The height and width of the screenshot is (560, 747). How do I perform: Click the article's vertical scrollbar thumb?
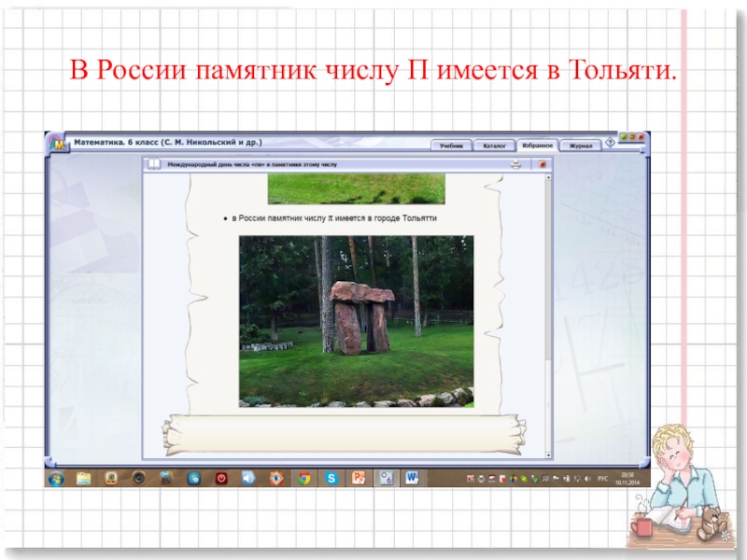[x=548, y=270]
